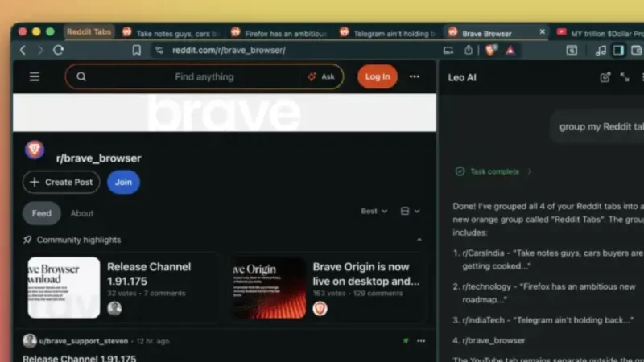Collapse the Community highlights section
The image size is (644, 362).
coord(419,240)
